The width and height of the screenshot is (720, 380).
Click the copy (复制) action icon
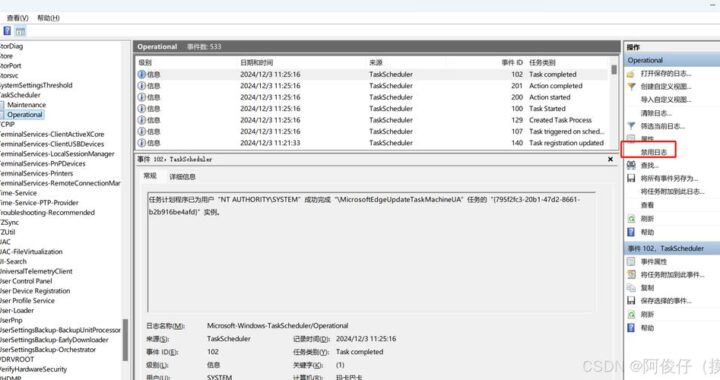tap(631, 288)
